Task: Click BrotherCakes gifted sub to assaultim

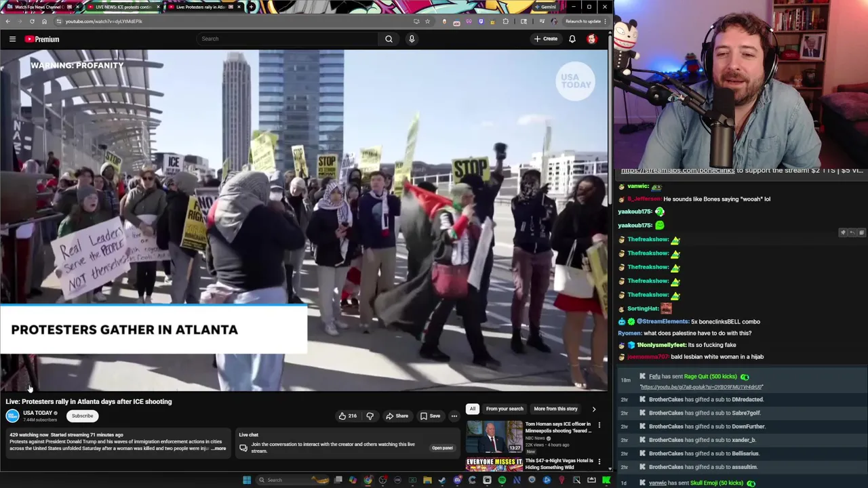Action: [x=703, y=467]
